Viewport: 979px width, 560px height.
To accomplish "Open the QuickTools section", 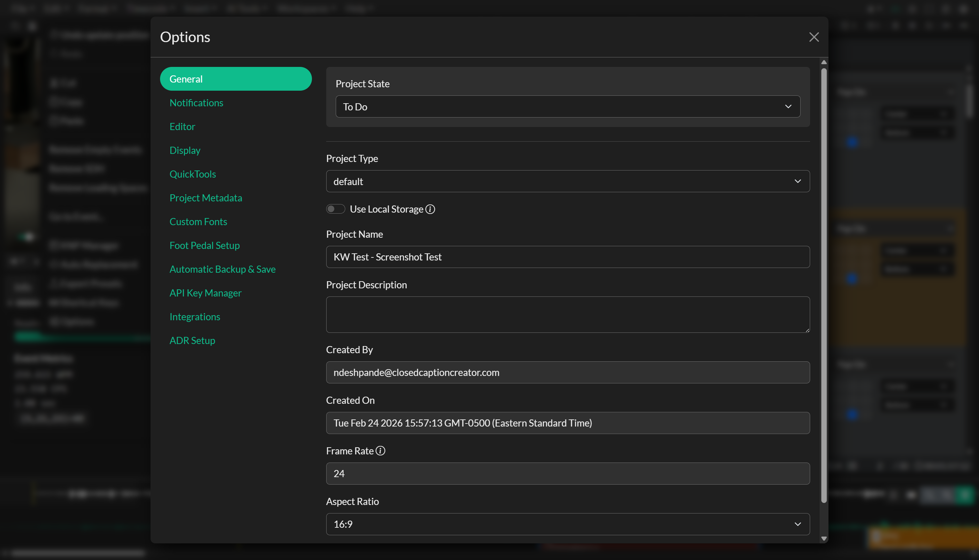I will (x=192, y=174).
